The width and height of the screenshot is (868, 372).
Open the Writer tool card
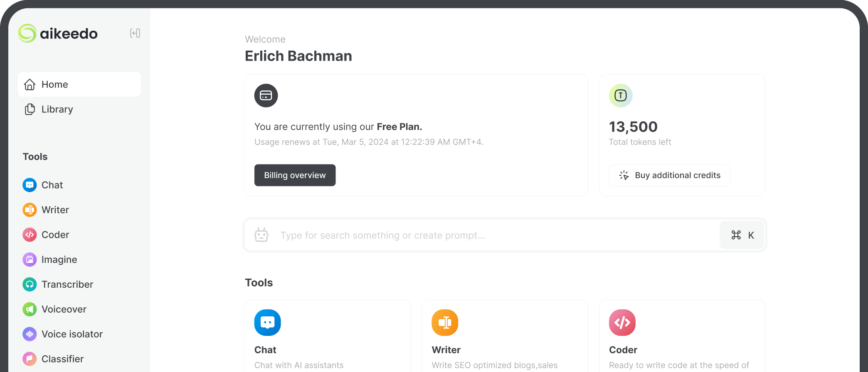click(505, 336)
